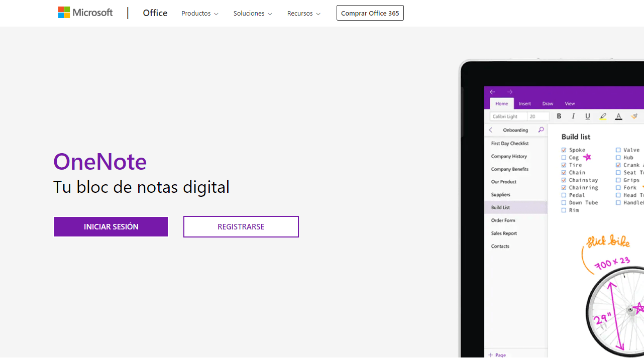This screenshot has width=644, height=362.
Task: Expand the Productos dropdown menu
Action: (199, 14)
